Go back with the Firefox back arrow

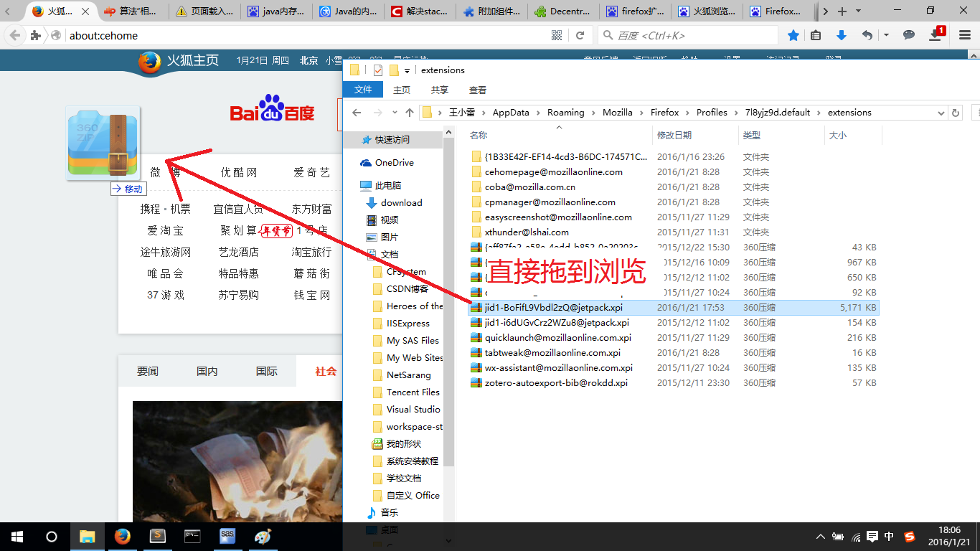[x=16, y=35]
